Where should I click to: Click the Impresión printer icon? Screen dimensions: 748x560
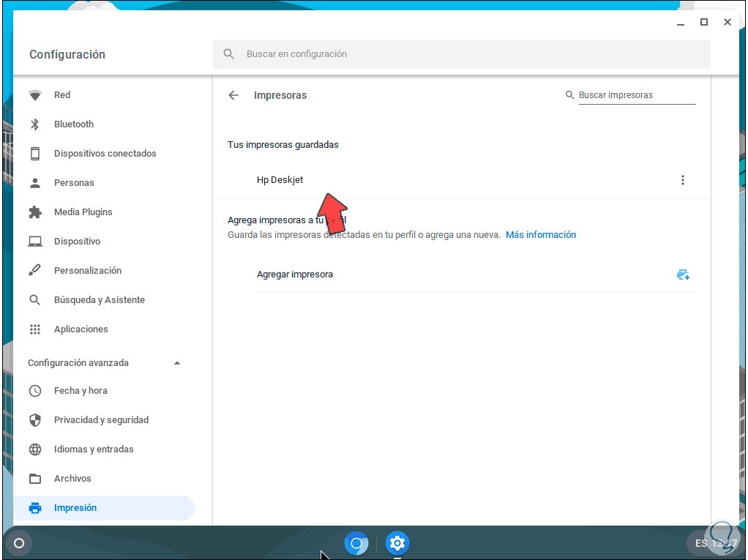tap(35, 508)
